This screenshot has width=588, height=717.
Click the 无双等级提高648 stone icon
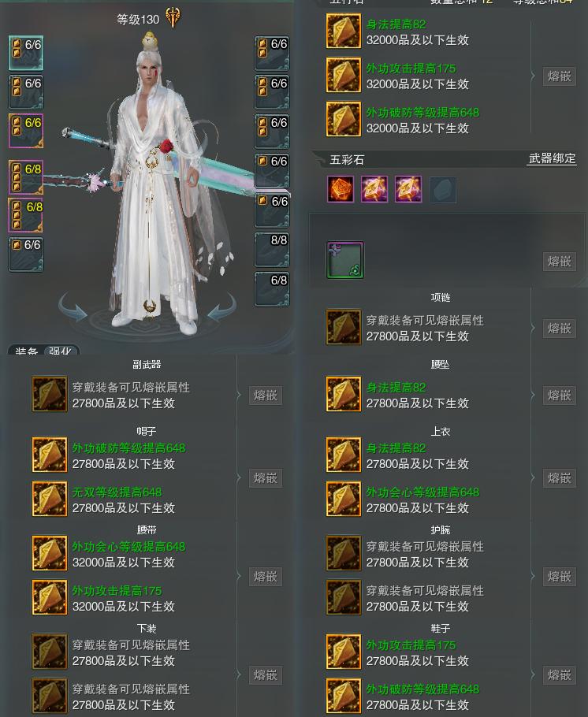coord(50,499)
